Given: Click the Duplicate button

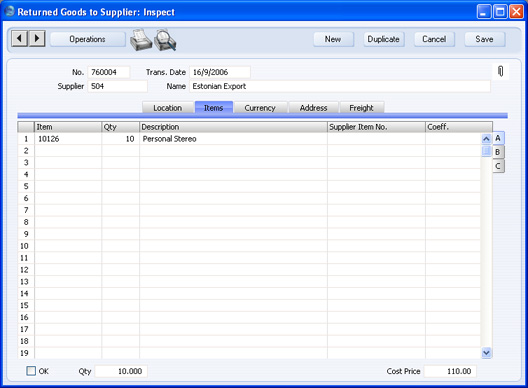Looking at the screenshot, I should pyautogui.click(x=384, y=39).
